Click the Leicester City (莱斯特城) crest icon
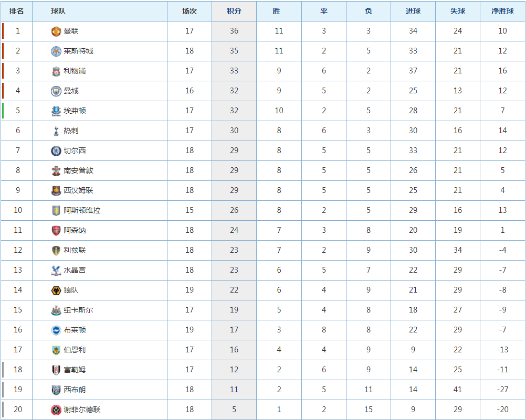The width and height of the screenshot is (526, 420). (x=56, y=51)
